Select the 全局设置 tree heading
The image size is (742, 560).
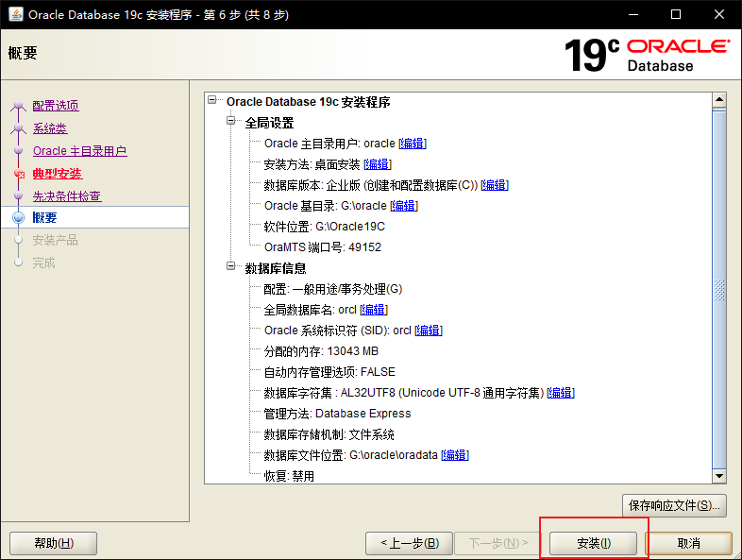[x=269, y=123]
